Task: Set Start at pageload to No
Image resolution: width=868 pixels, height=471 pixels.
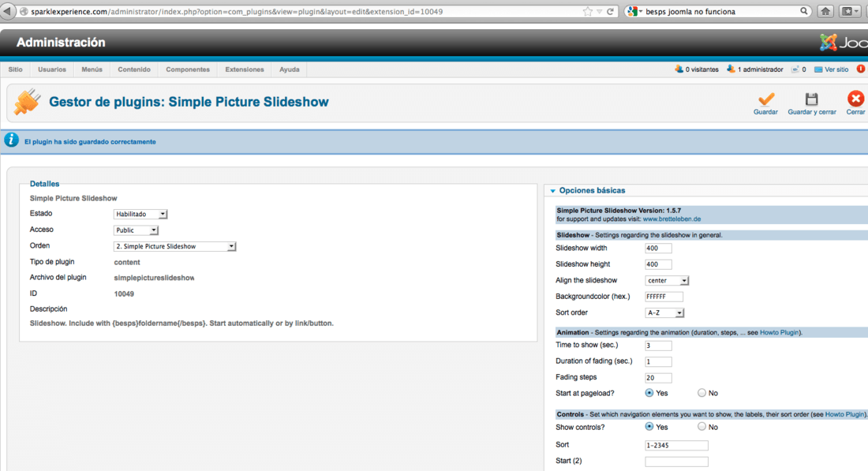Action: 702,393
